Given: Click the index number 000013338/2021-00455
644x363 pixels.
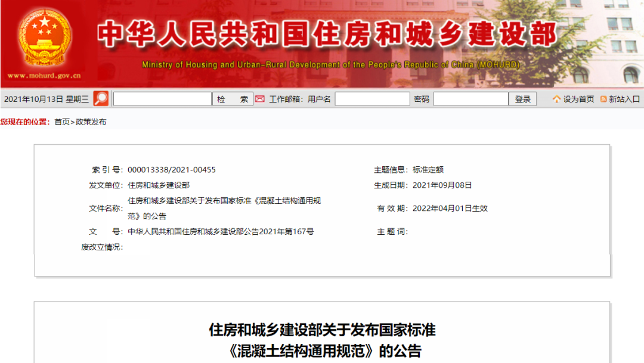Looking at the screenshot, I should (172, 170).
